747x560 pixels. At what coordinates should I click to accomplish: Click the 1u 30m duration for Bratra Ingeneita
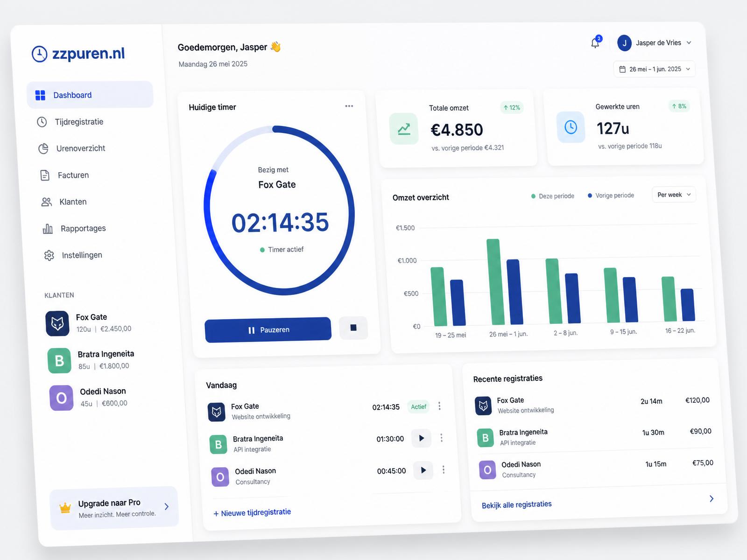pyautogui.click(x=653, y=433)
